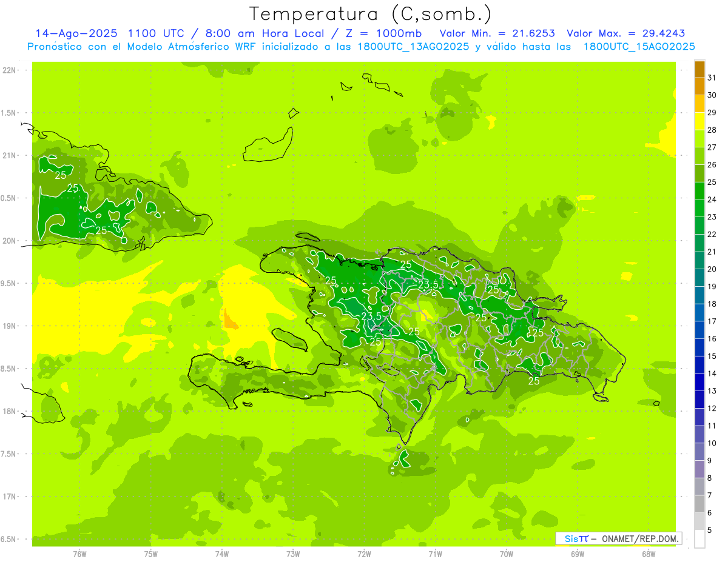Screen dimensions: 728x562
Task: Click the "22N" latitude label
Action: pyautogui.click(x=9, y=70)
